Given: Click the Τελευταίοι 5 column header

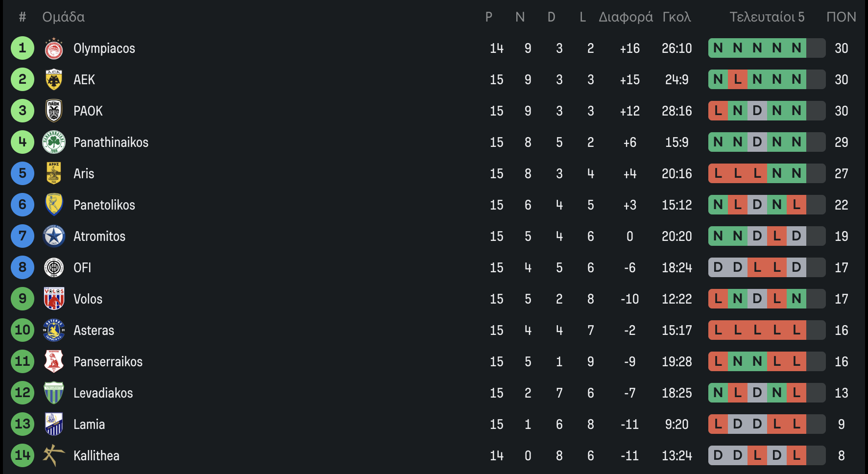Looking at the screenshot, I should [767, 17].
